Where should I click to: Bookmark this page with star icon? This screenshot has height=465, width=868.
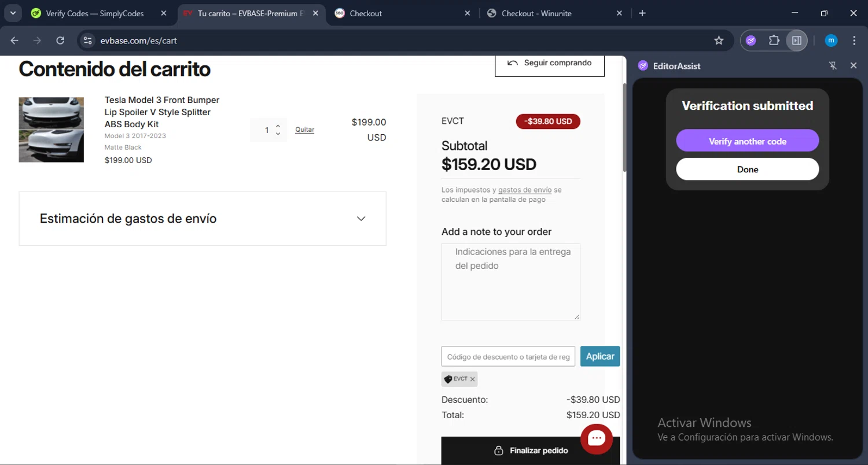coord(719,40)
